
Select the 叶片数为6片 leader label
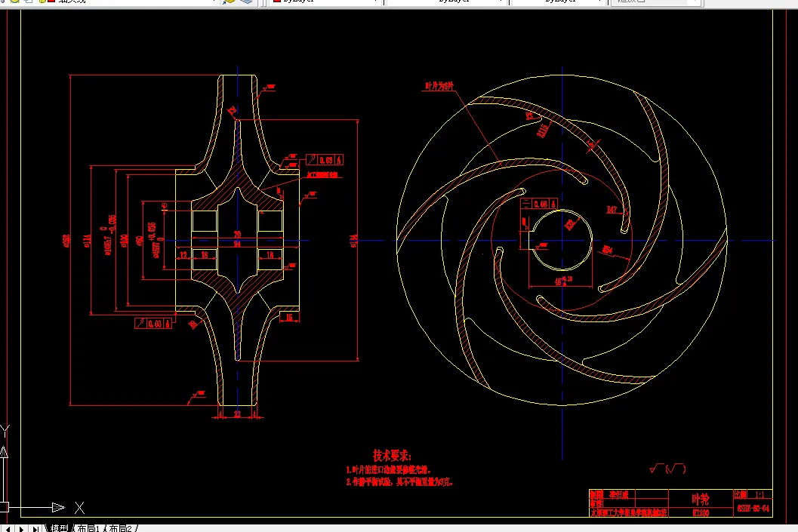439,87
